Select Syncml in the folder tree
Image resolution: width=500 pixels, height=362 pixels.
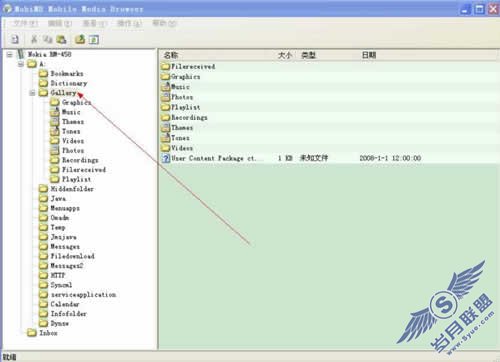click(x=61, y=285)
